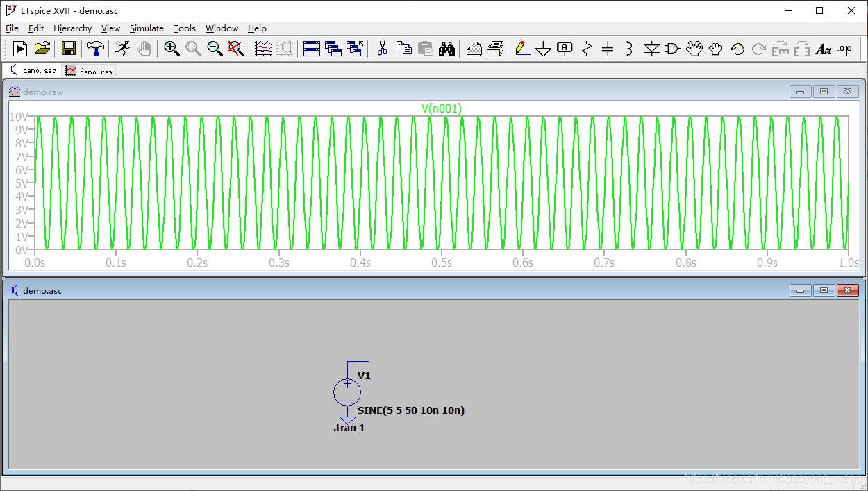The width and height of the screenshot is (868, 491).
Task: Click the New Schematic toolbar icon
Action: (20, 48)
